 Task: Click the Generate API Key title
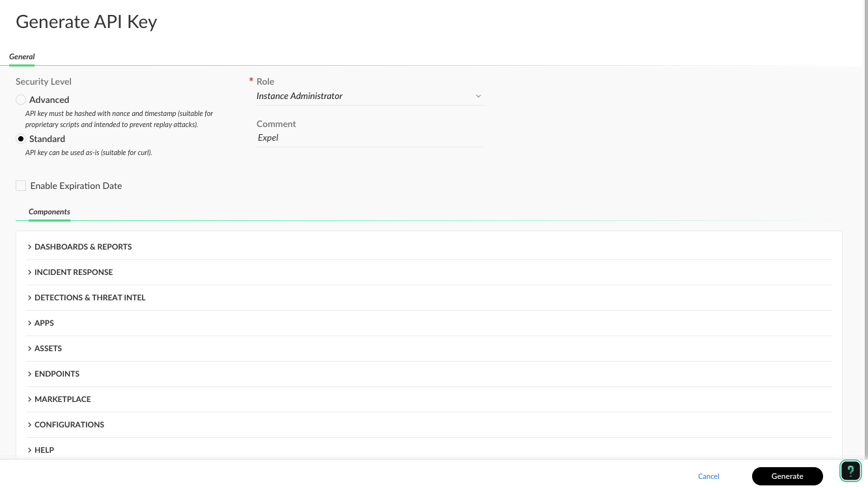pyautogui.click(x=87, y=22)
